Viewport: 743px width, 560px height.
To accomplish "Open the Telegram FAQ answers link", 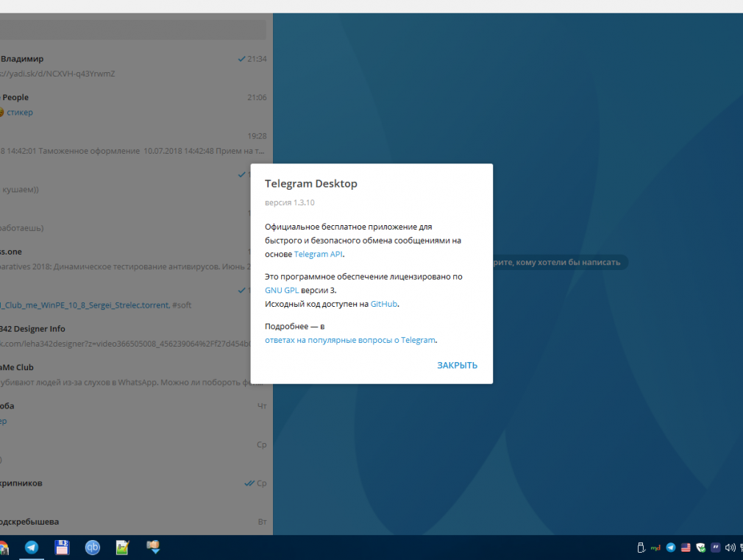I will point(349,340).
